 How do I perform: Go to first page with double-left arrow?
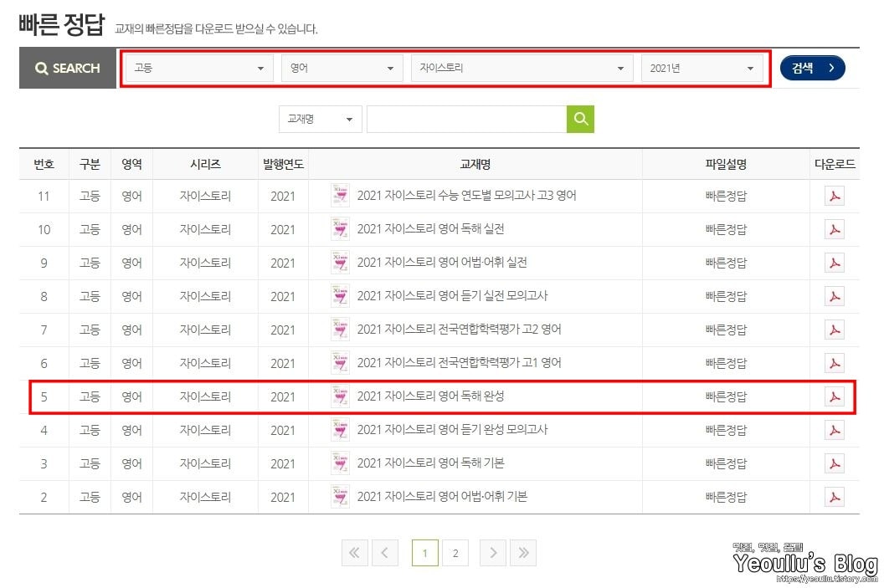(355, 553)
